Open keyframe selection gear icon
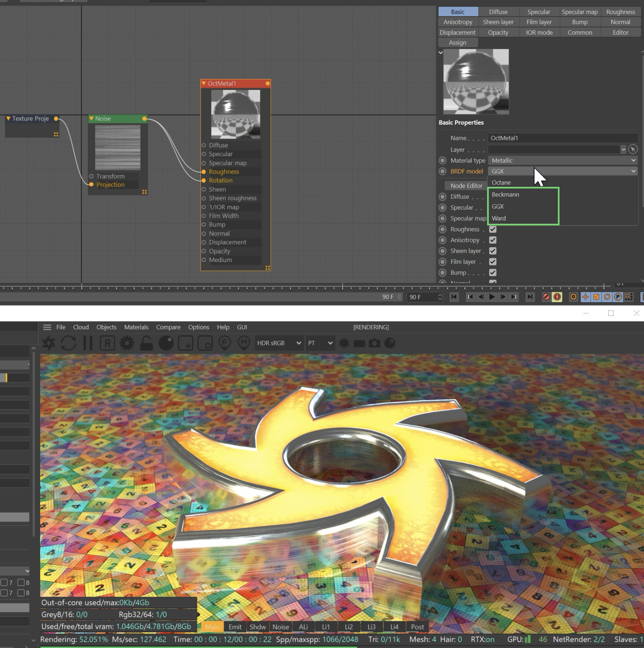The width and height of the screenshot is (644, 648). click(x=574, y=297)
